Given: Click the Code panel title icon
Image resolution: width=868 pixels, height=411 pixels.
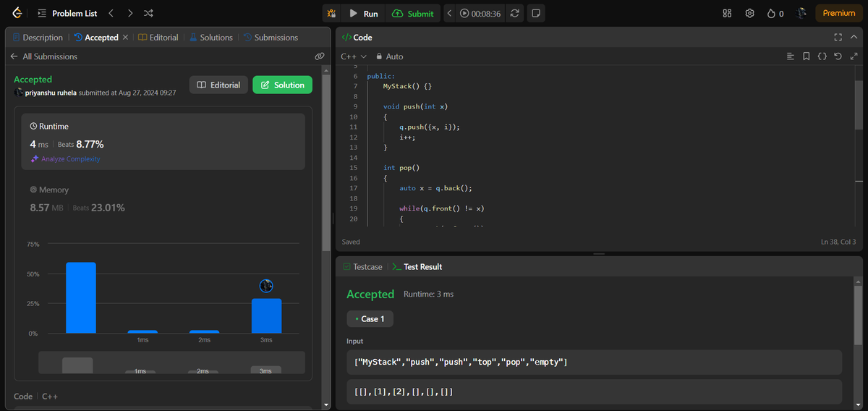Looking at the screenshot, I should [346, 37].
